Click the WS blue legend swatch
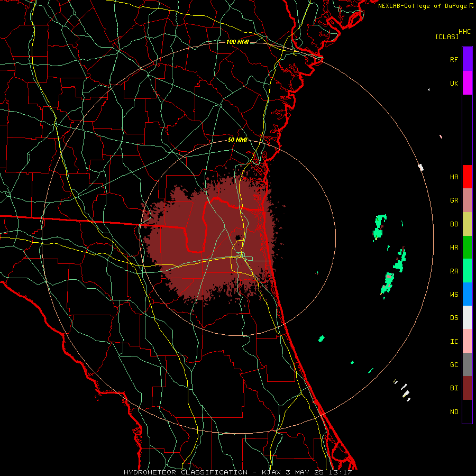This screenshot has height=476, width=476. pos(467,294)
